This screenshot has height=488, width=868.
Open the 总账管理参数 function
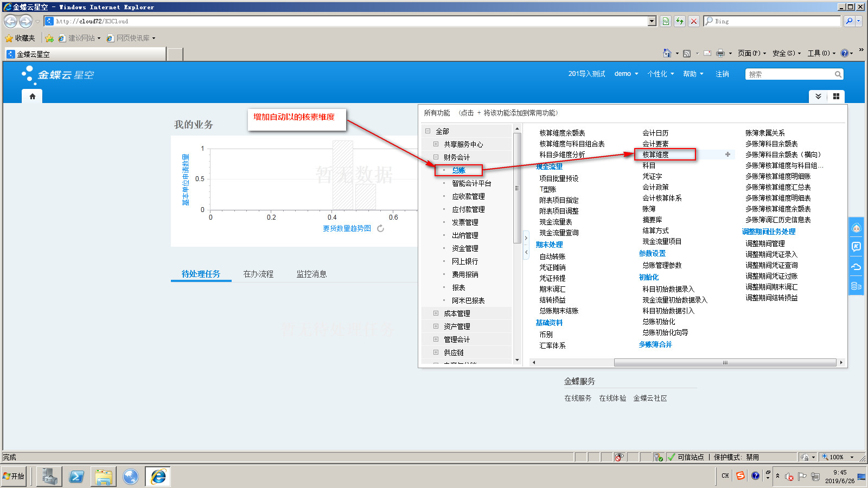click(x=662, y=265)
